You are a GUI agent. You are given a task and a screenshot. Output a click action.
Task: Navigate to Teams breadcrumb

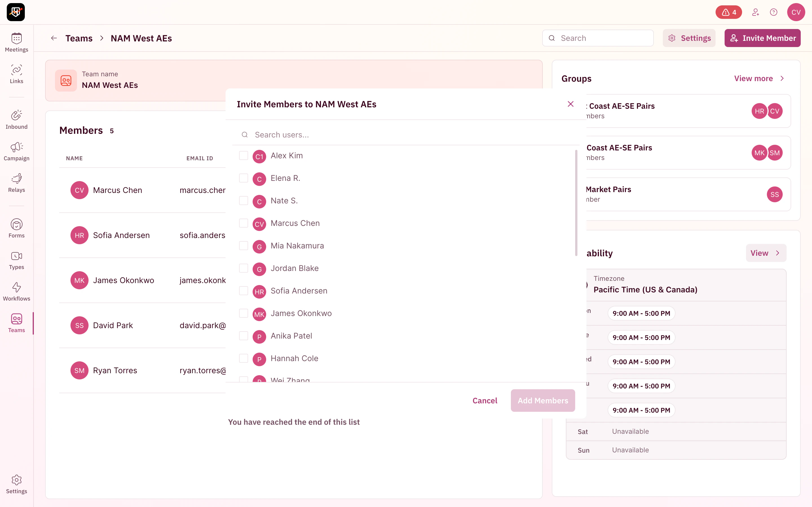click(x=79, y=38)
